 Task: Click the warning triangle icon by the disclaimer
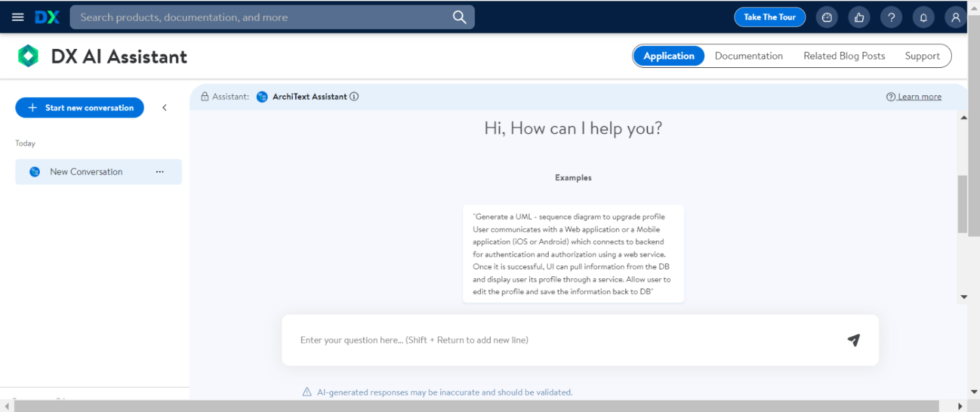point(306,392)
